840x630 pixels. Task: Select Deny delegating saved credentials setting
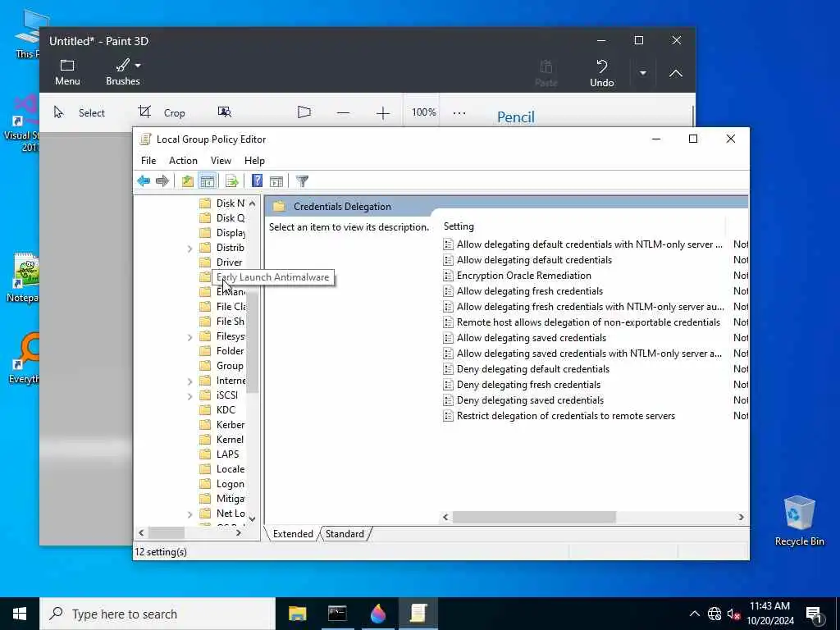point(531,400)
